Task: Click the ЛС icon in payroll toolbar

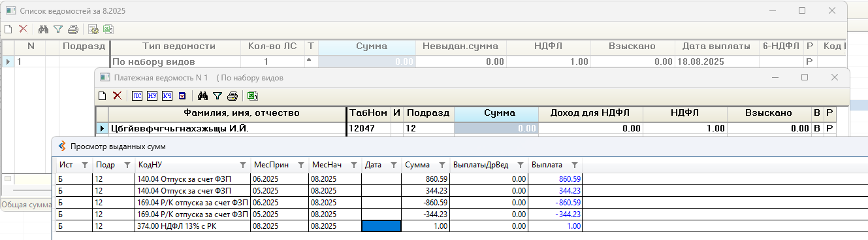Action: point(137,95)
